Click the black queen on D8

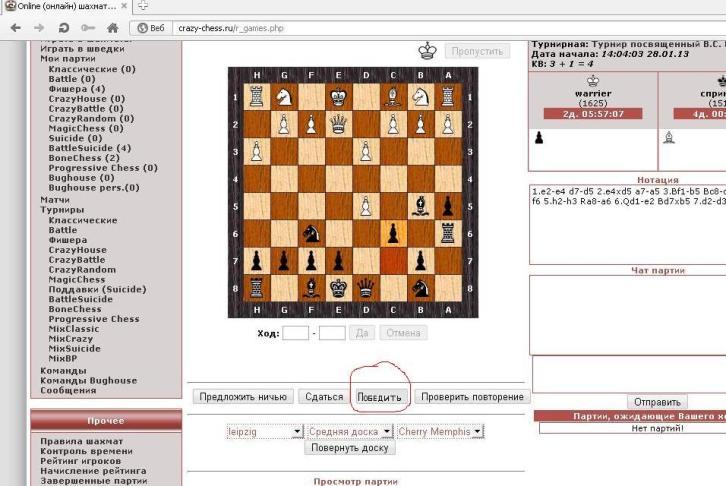point(367,288)
